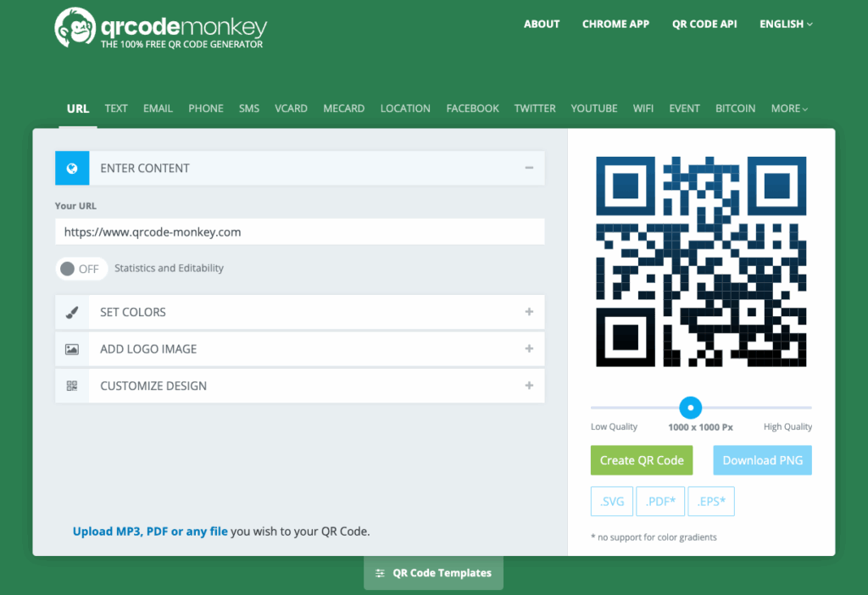The image size is (868, 595).
Task: Click the picture icon next to Add Logo Image
Action: click(72, 348)
